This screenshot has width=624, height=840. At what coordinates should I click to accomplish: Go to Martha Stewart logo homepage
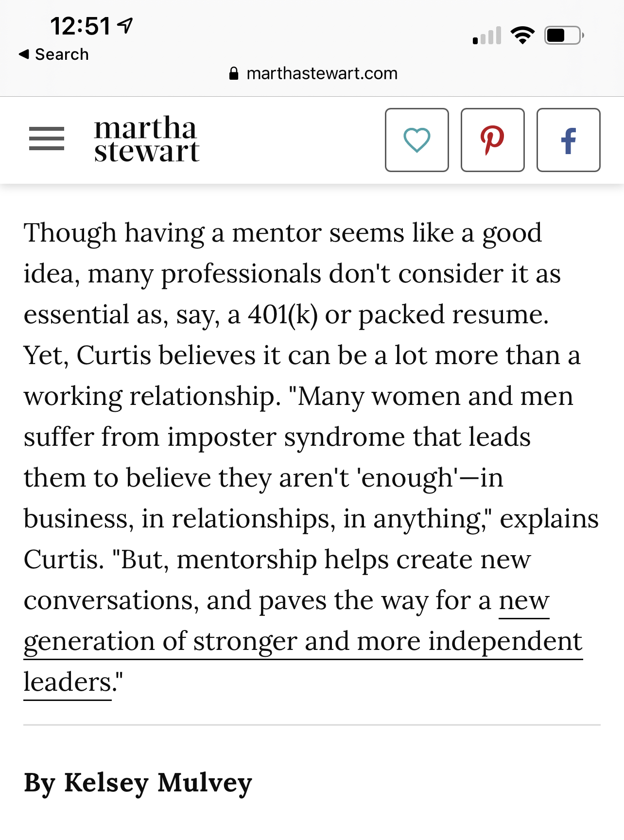(146, 139)
